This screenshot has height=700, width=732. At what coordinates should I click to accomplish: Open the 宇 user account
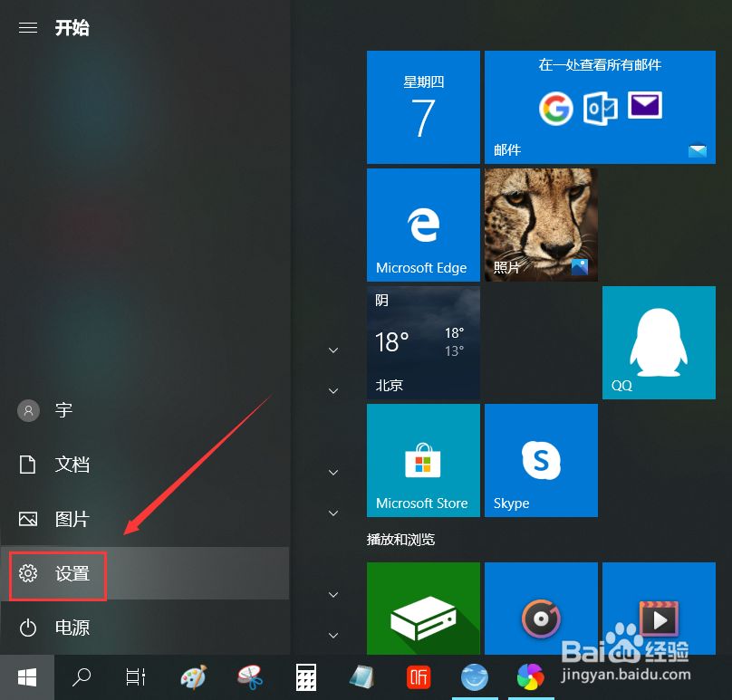(145, 410)
